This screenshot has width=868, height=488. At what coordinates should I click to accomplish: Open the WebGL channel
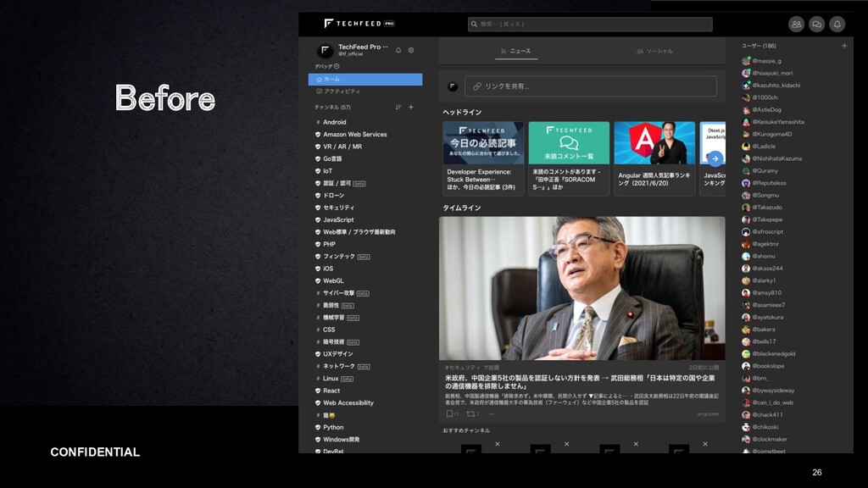click(x=333, y=280)
